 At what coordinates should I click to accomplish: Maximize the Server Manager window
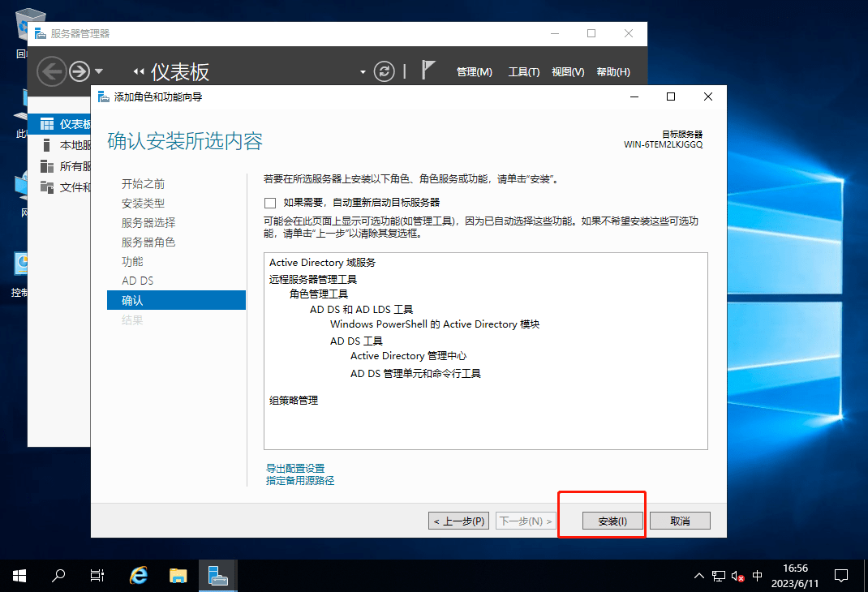pyautogui.click(x=591, y=34)
